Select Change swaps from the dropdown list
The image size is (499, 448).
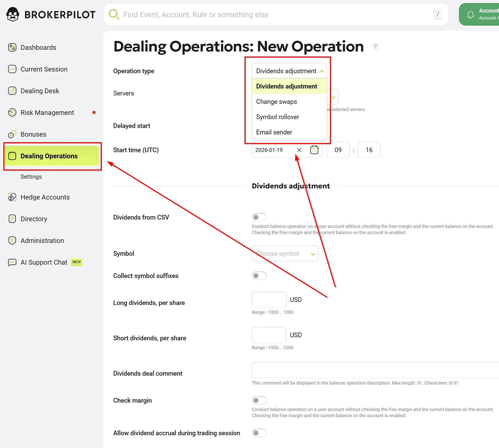click(276, 102)
